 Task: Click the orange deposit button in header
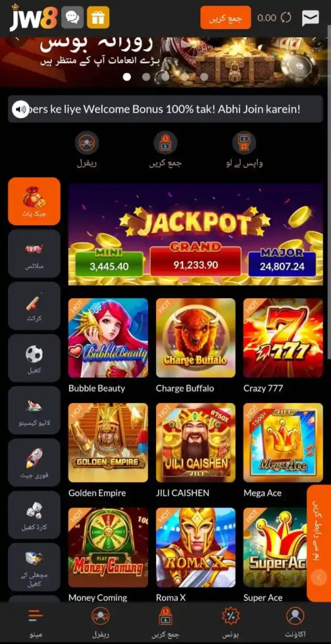[x=226, y=18]
